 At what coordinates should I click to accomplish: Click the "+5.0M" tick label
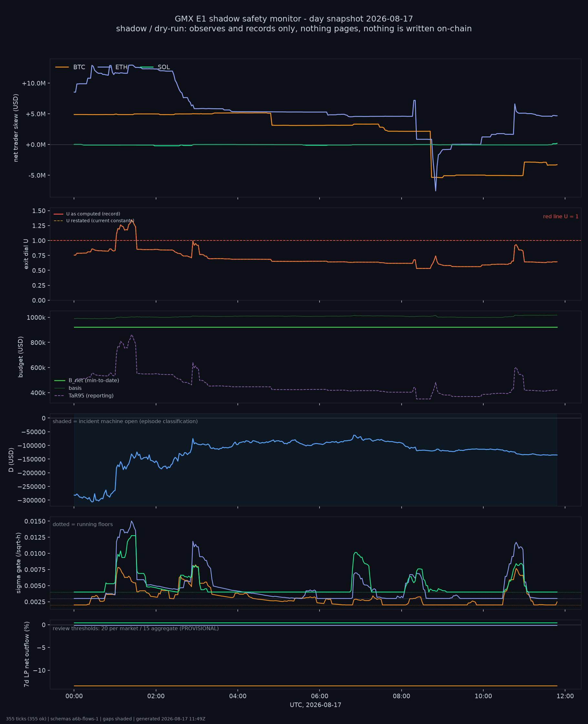pos(36,114)
